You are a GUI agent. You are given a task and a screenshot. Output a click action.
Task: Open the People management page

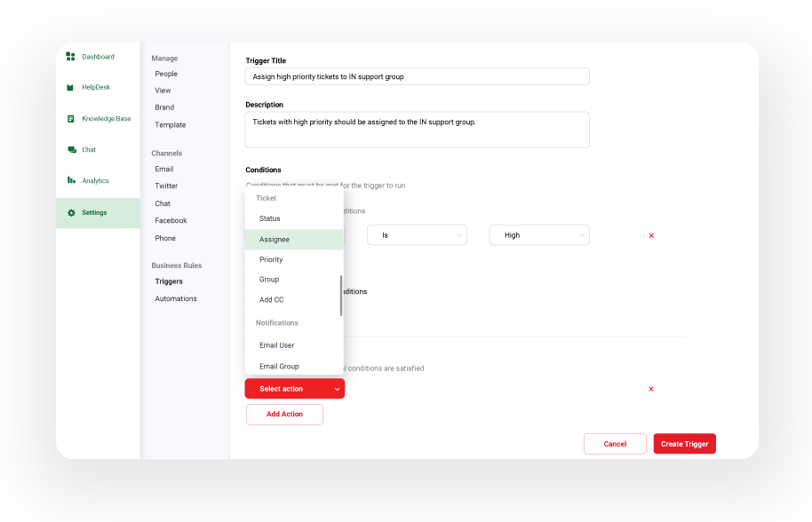pyautogui.click(x=165, y=74)
